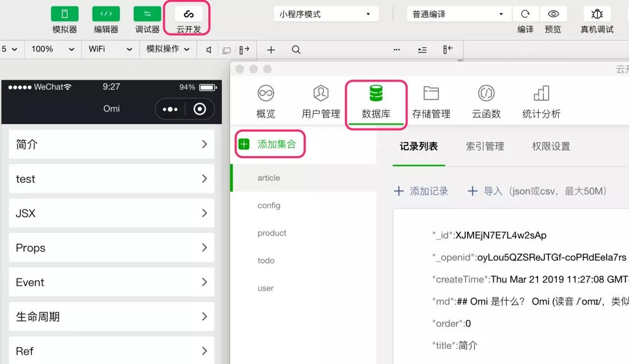
Task: Click the "_id" field value XJMEjN7E7L4w2sAp
Action: click(501, 235)
